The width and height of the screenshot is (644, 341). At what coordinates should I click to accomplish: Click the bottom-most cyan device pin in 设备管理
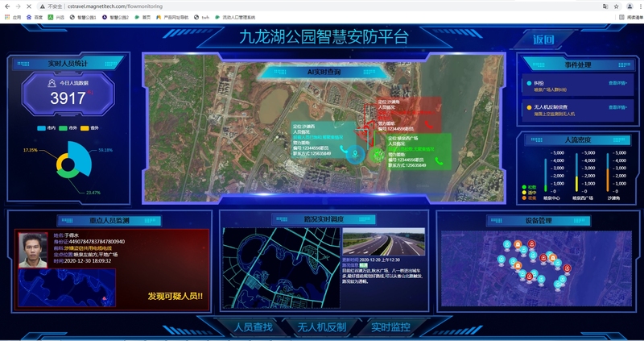pyautogui.click(x=557, y=285)
